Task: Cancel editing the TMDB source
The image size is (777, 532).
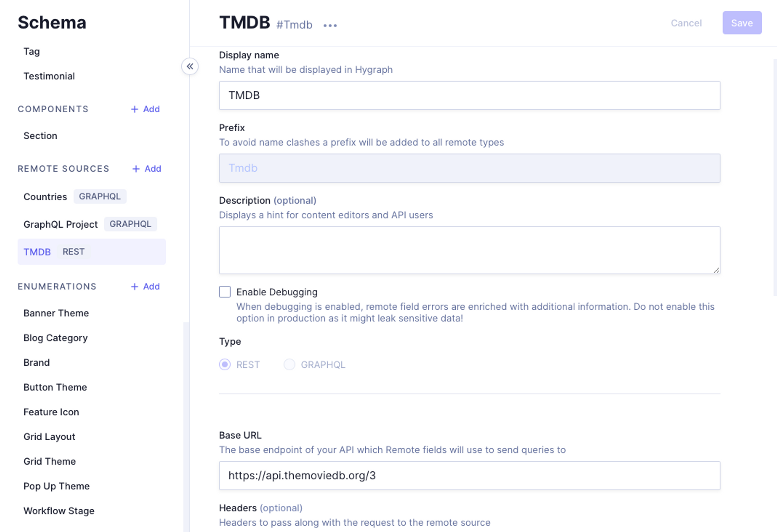Action: click(686, 23)
